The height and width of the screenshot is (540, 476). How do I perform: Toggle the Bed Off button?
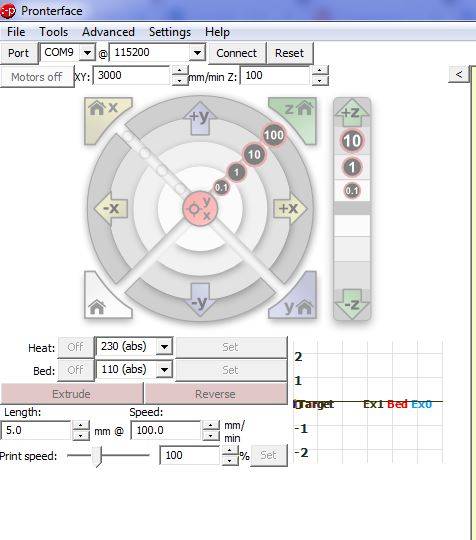(75, 370)
